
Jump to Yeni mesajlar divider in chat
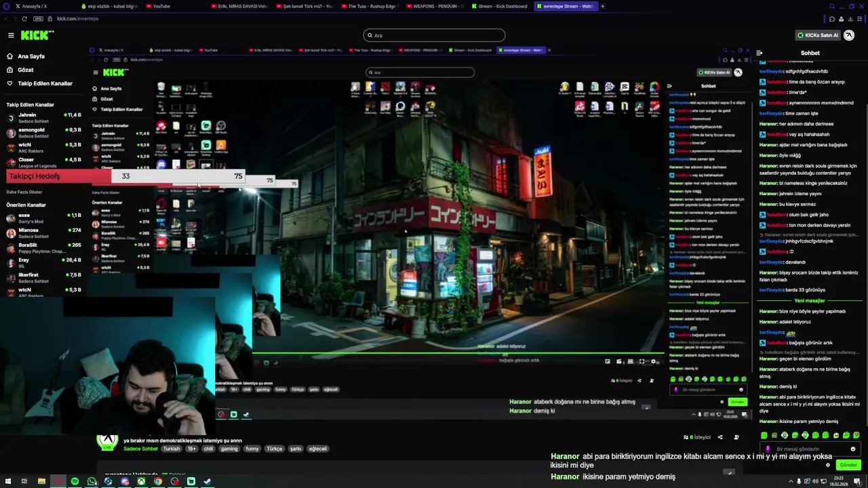point(810,300)
